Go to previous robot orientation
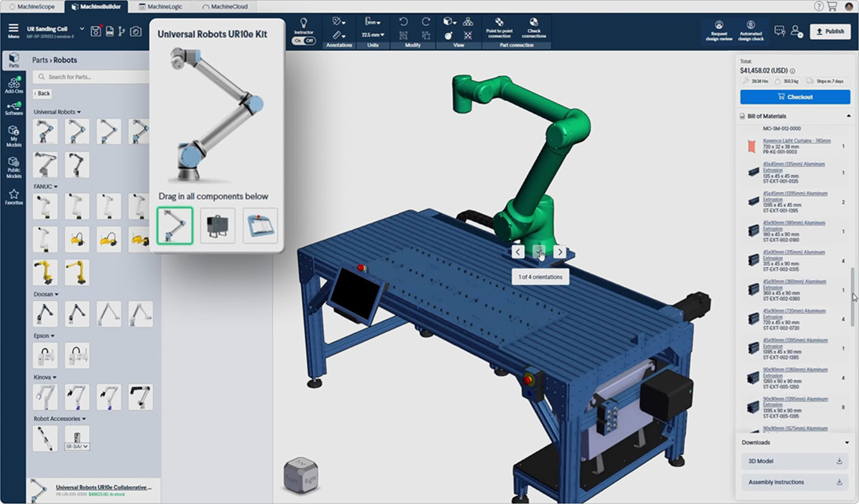The width and height of the screenshot is (859, 504). click(519, 252)
